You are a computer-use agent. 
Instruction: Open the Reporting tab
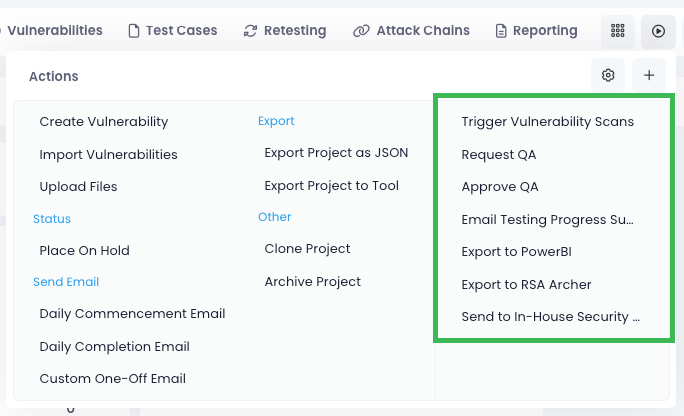535,31
